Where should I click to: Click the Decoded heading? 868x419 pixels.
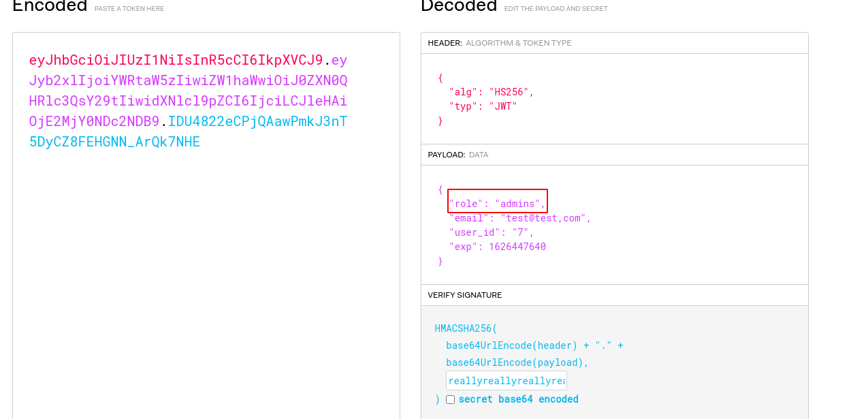(459, 6)
